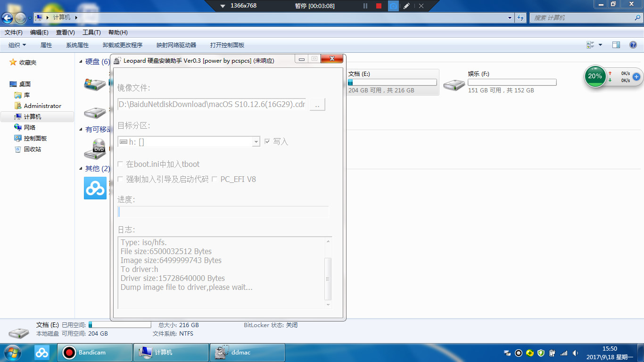Image resolution: width=644 pixels, height=362 pixels.
Task: Click the Explorer back navigation arrow
Action: tap(8, 18)
